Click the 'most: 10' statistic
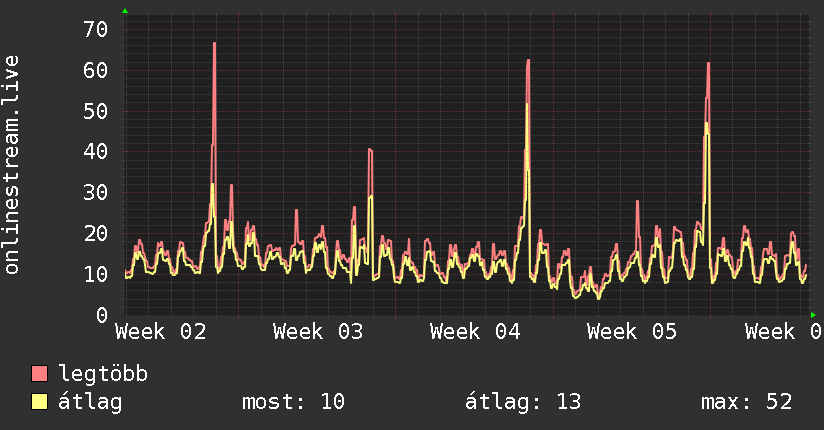Screen dimensions: 824x430 (293, 402)
